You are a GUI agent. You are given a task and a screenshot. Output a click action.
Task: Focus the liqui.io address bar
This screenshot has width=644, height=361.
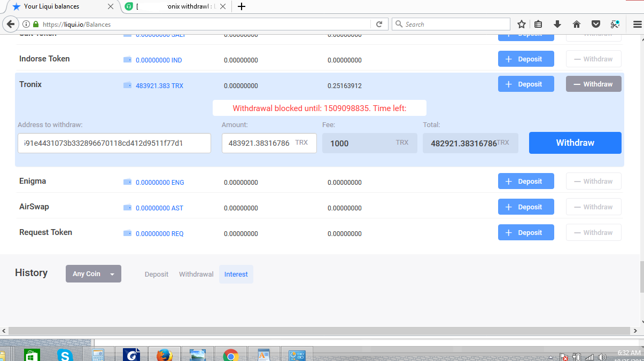click(205, 25)
